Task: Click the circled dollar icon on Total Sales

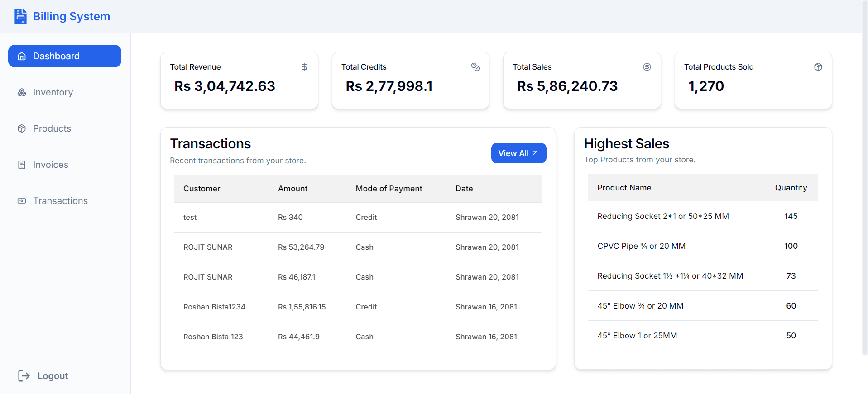Action: pyautogui.click(x=647, y=67)
